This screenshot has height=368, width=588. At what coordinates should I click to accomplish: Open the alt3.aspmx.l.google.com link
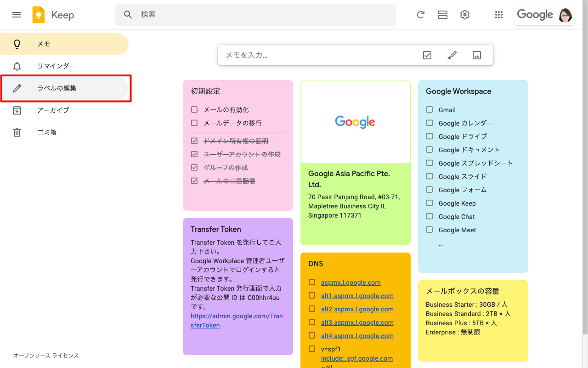point(357,322)
